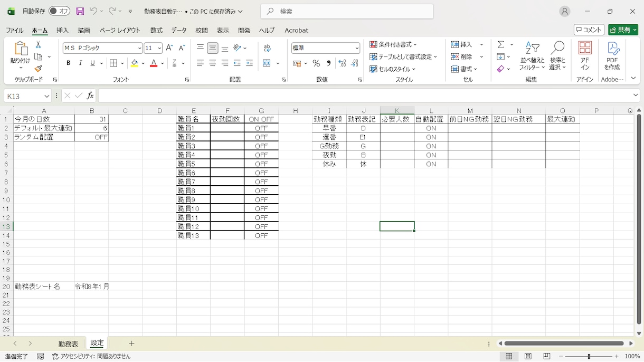644x362 pixels.
Task: Open the Page Layout (ページレイアウト) tab
Action: point(120,30)
